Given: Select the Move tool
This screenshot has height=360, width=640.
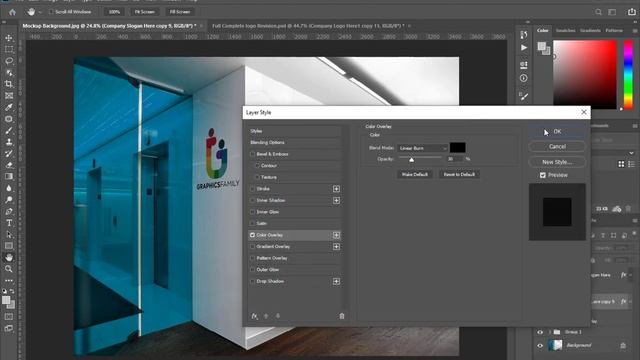Looking at the screenshot, I should (9, 38).
